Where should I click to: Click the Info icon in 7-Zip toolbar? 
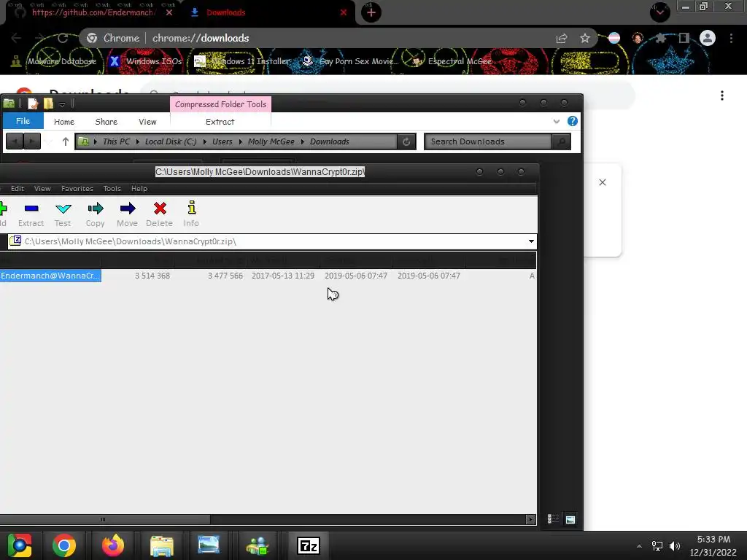point(192,214)
